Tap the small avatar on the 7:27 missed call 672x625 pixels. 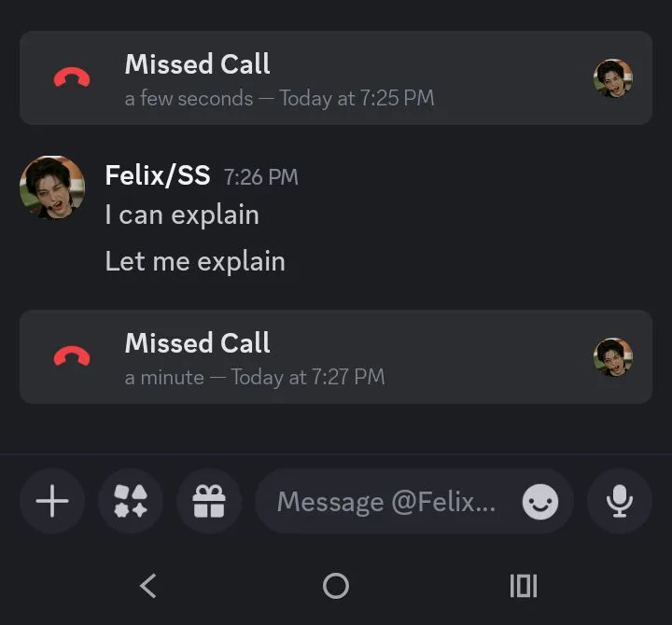(613, 357)
